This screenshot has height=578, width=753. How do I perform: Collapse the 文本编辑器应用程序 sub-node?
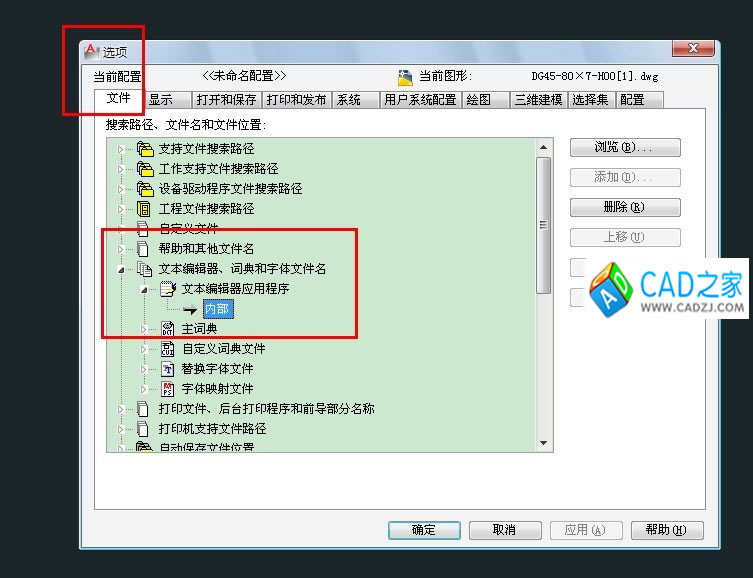click(x=144, y=289)
